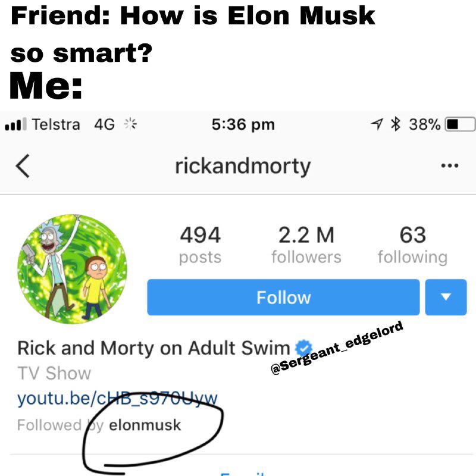
Task: Tap the Bluetooth status icon
Action: coord(396,124)
